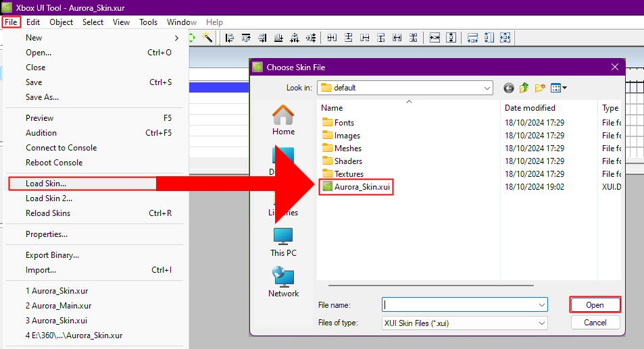The width and height of the screenshot is (644, 349).
Task: Open the File menu in menu bar
Action: click(x=11, y=22)
